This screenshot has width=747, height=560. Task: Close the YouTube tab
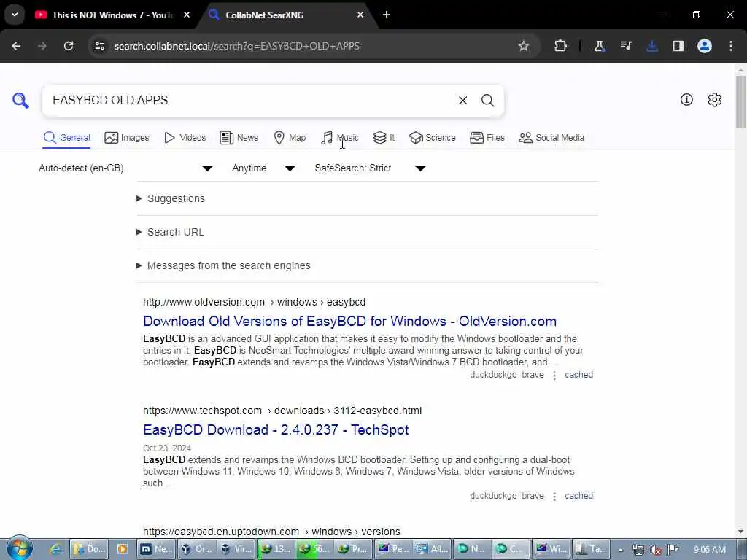pos(187,15)
